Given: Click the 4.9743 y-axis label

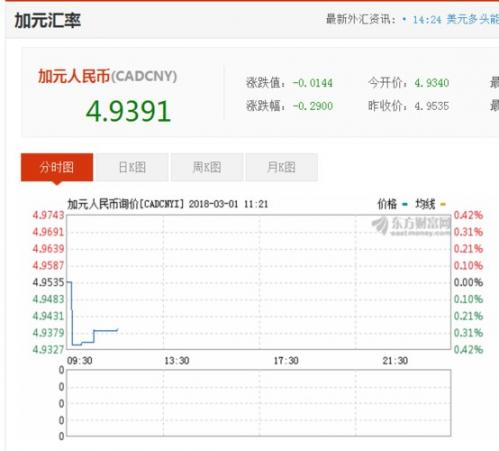Looking at the screenshot, I should coord(48,215).
